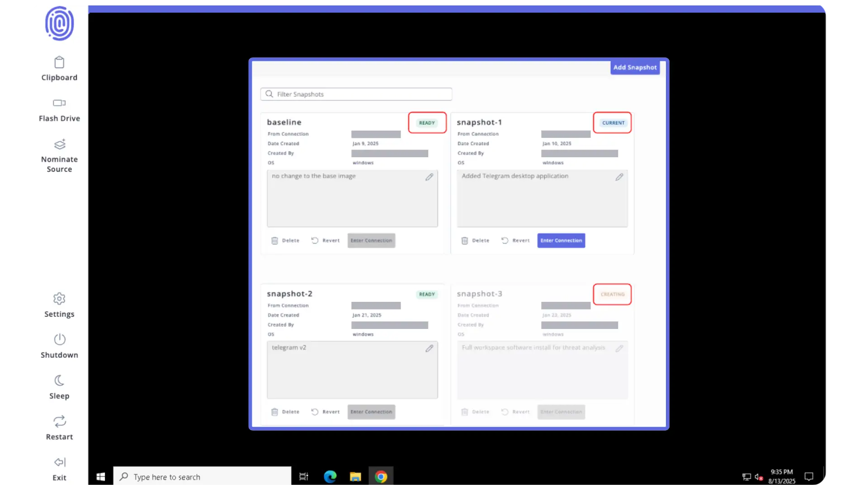Click the "snapshot-2" title
The height and width of the screenshot is (488, 868).
click(x=289, y=294)
